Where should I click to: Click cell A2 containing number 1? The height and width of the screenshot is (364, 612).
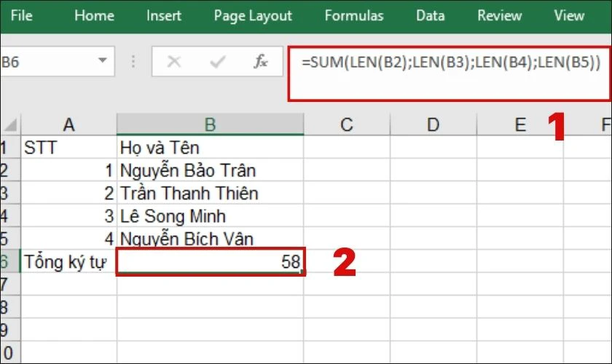point(68,170)
